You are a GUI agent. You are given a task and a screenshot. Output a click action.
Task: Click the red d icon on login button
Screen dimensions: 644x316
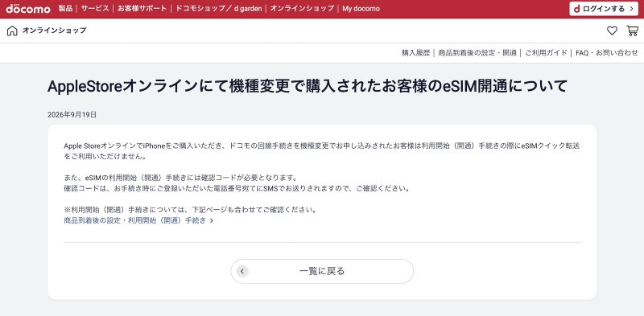[x=576, y=9]
